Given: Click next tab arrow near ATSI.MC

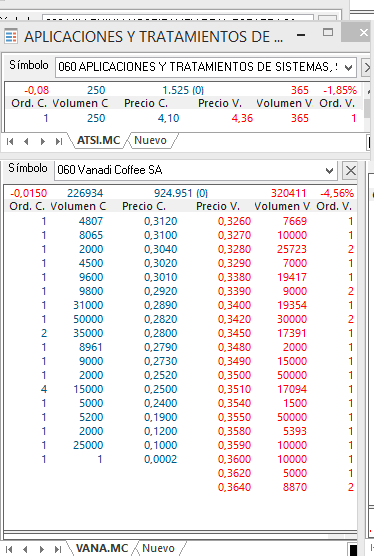Looking at the screenshot, I should 43,141.
